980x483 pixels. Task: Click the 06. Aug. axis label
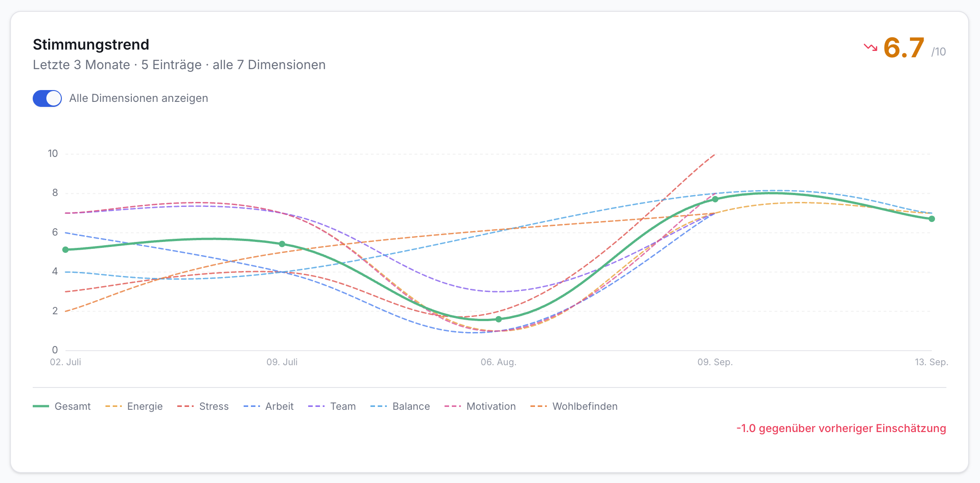tap(499, 362)
